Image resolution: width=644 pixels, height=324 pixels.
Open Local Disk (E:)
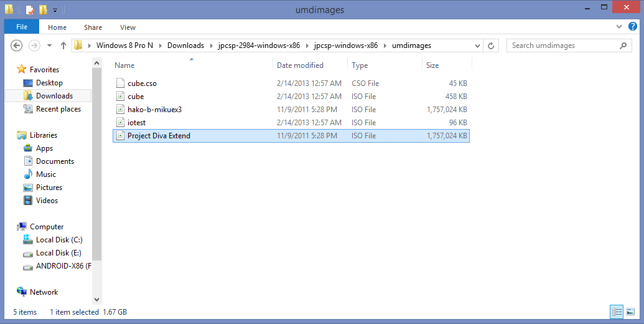(58, 253)
